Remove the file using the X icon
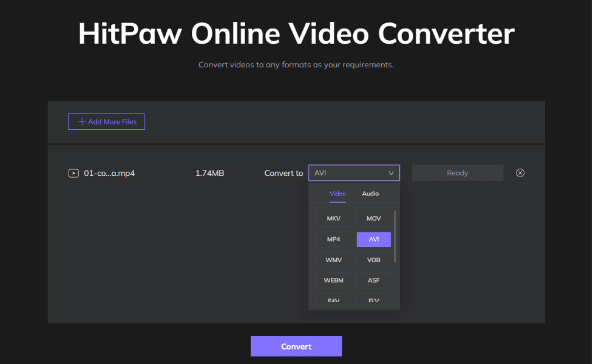This screenshot has height=364, width=593. pos(520,173)
